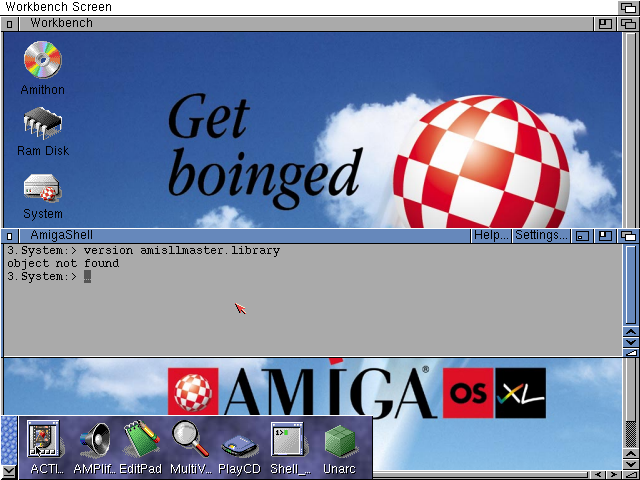Close the AmigaShell window gadget
640x480 pixels.
9,236
